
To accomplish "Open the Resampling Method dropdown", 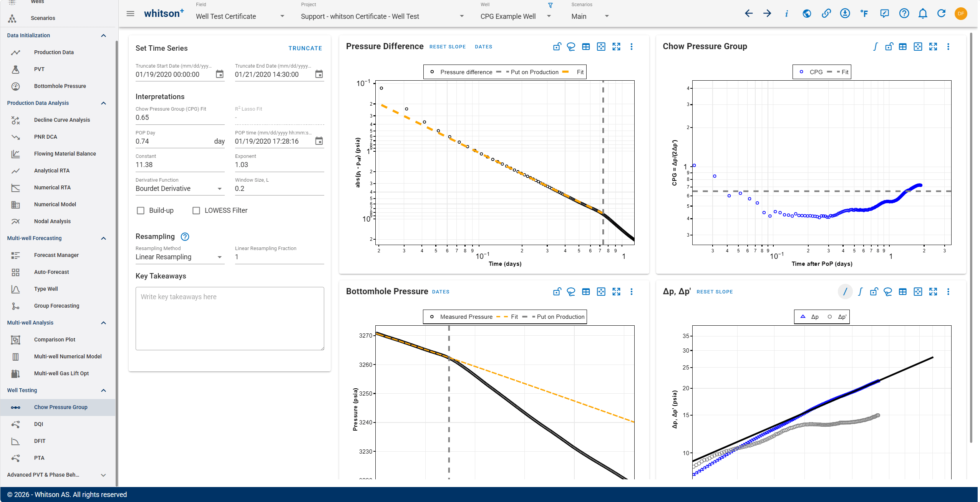I will point(180,257).
